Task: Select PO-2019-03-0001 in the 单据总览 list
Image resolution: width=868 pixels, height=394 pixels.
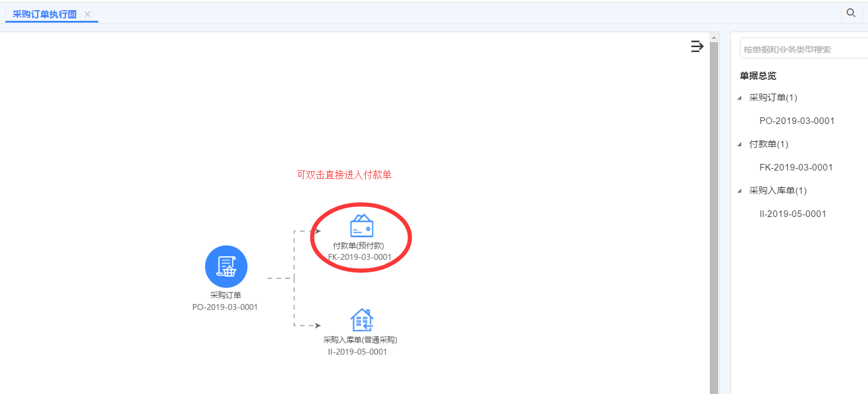Action: 797,121
